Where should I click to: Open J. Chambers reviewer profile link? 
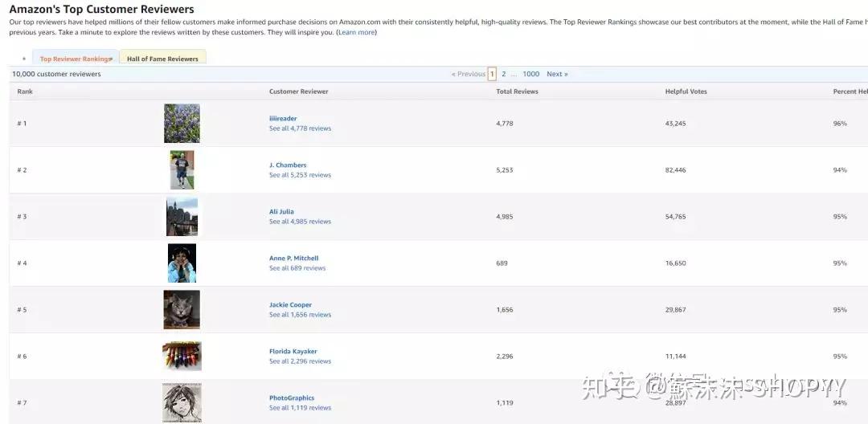(x=288, y=165)
